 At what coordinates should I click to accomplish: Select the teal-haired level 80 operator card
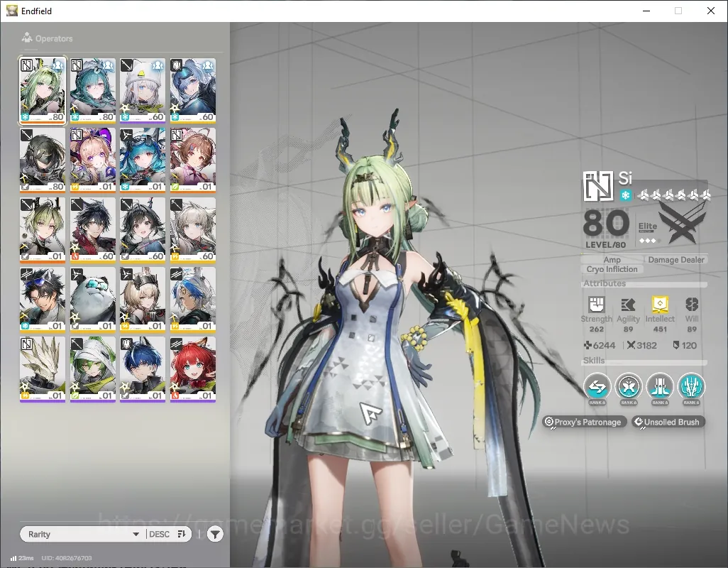[93, 91]
